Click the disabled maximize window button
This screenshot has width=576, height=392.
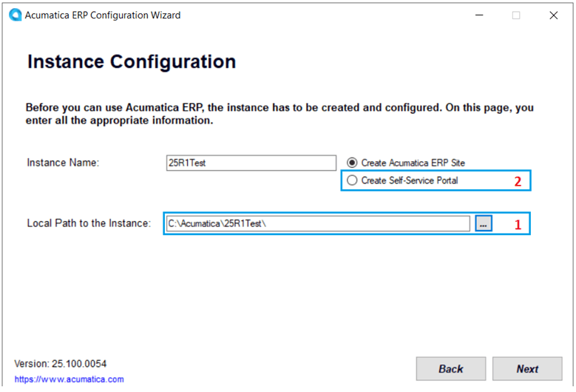[516, 15]
